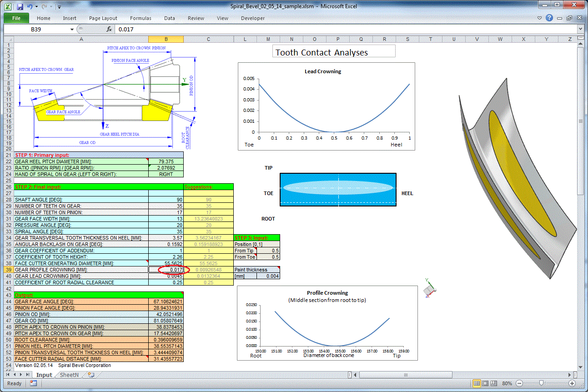Select angular backlash value 0.1592
The height and width of the screenshot is (392, 588).
tap(166, 244)
